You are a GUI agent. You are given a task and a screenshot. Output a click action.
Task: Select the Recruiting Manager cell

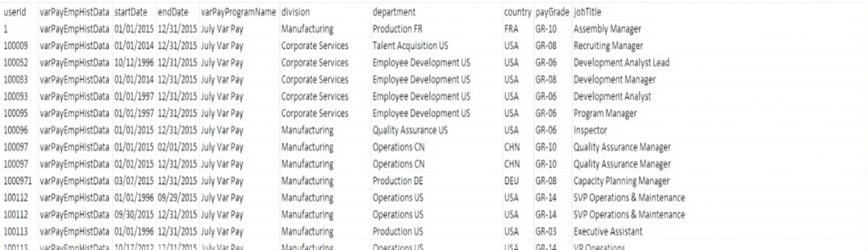[x=608, y=46]
